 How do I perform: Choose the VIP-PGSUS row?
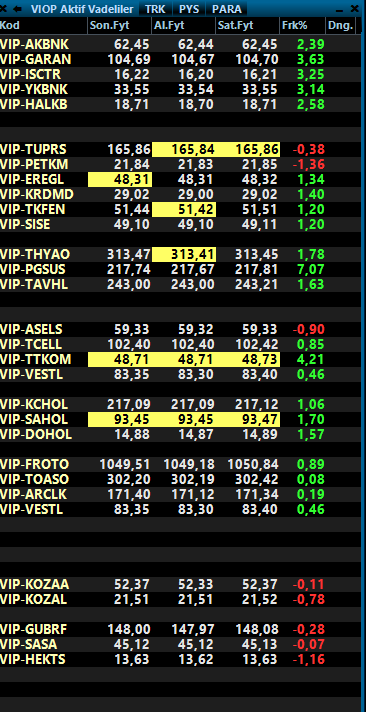181,269
